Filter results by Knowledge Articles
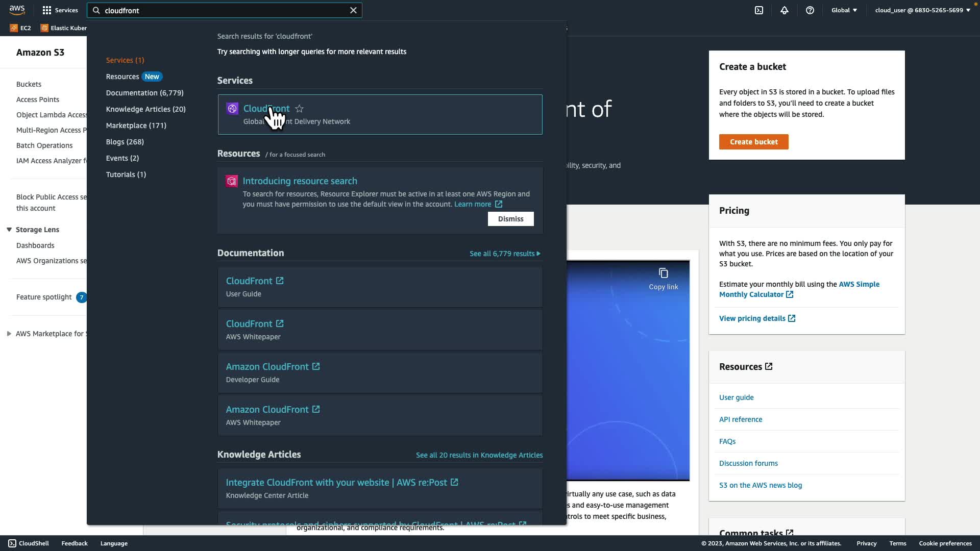This screenshot has height=551, width=980. 145,109
